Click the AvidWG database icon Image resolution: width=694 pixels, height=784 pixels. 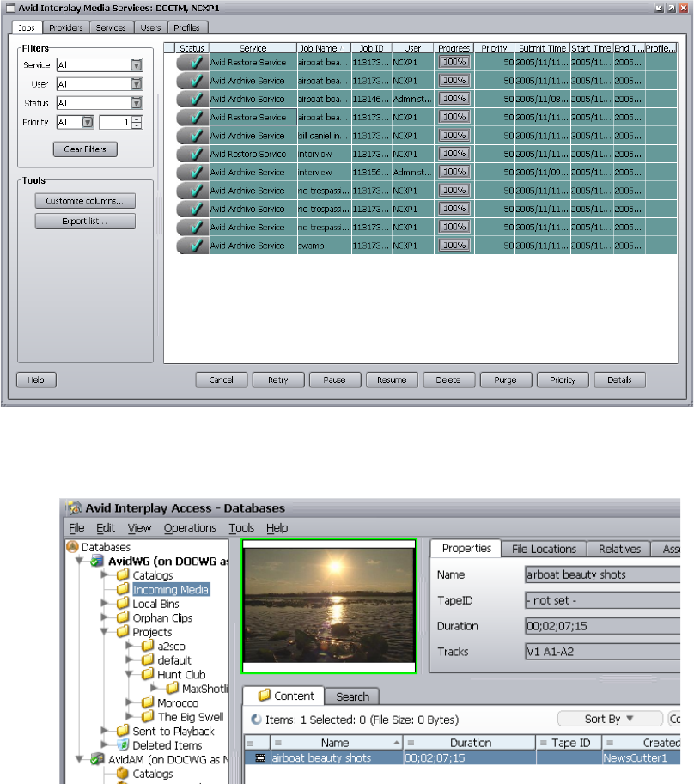point(97,561)
